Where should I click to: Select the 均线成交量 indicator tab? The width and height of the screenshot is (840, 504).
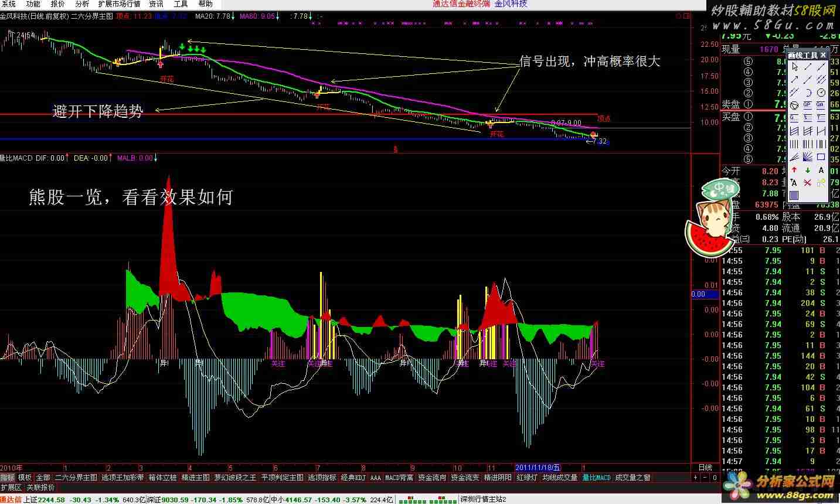560,478
